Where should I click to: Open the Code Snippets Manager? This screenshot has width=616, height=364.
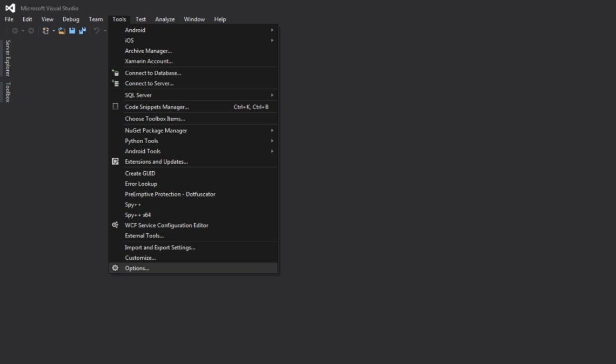[x=156, y=107]
